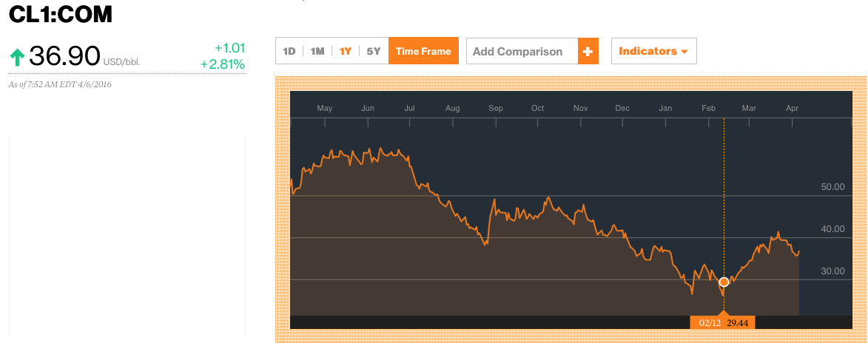Select the 1D time range
Screen dimensions: 868x343
(x=289, y=52)
